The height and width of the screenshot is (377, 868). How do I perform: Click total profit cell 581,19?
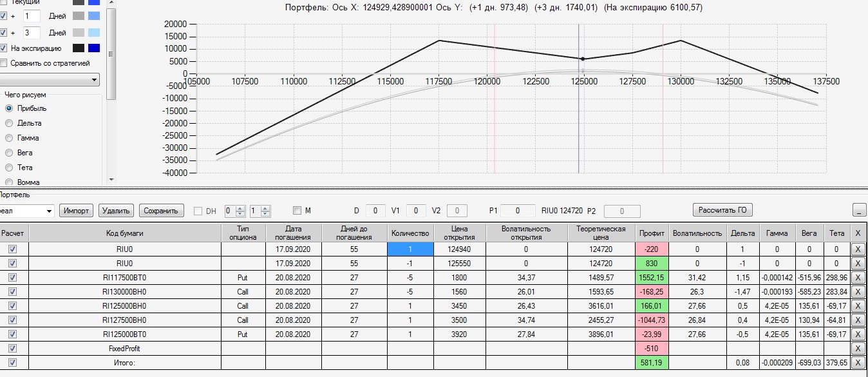click(x=652, y=362)
